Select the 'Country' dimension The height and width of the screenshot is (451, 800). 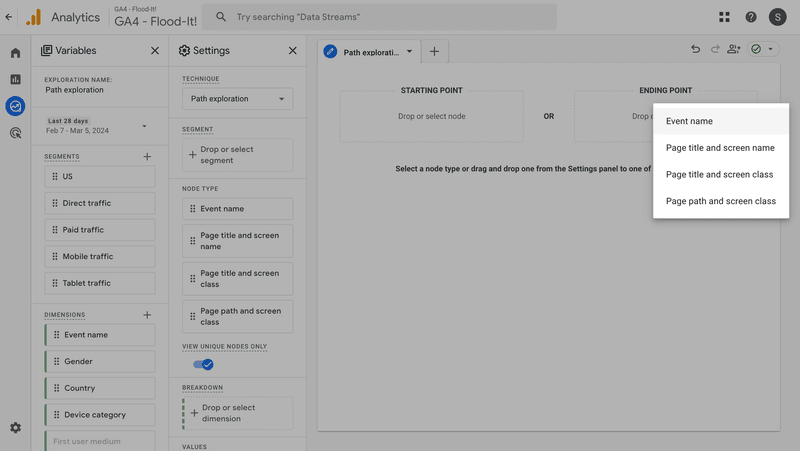tap(100, 388)
